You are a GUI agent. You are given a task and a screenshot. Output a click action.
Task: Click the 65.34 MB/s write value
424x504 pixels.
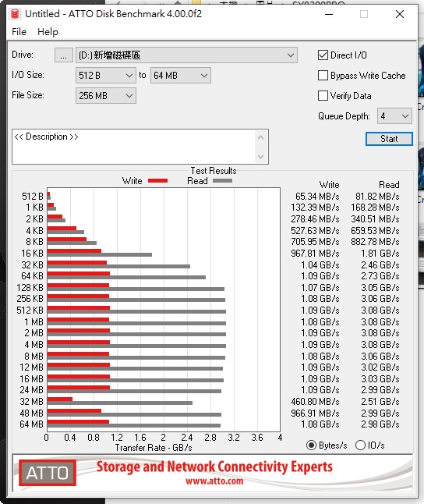click(317, 197)
